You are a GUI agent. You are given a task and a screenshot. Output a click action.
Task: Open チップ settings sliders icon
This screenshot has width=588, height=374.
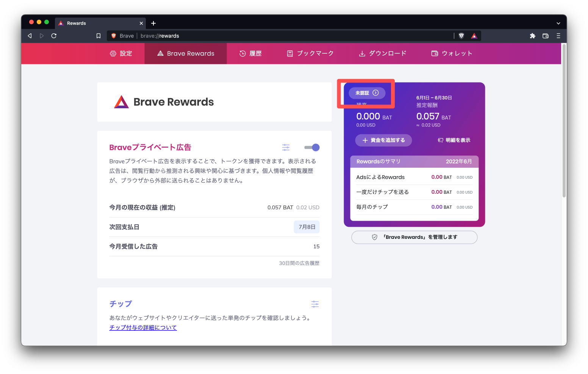click(315, 304)
